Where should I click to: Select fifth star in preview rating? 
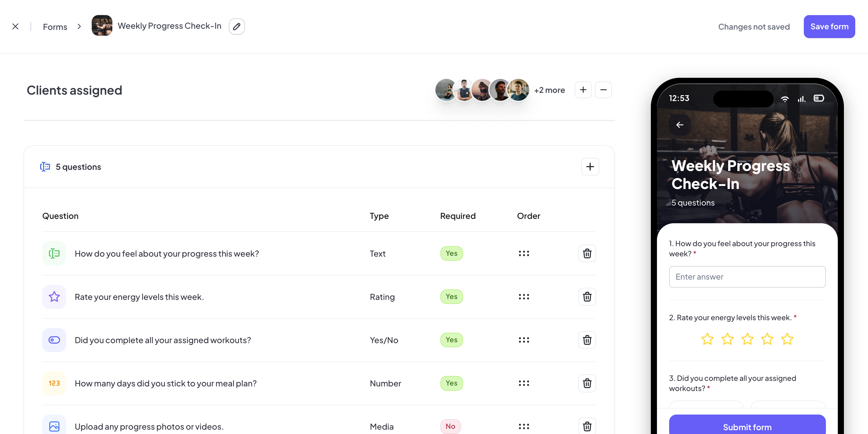[787, 339]
